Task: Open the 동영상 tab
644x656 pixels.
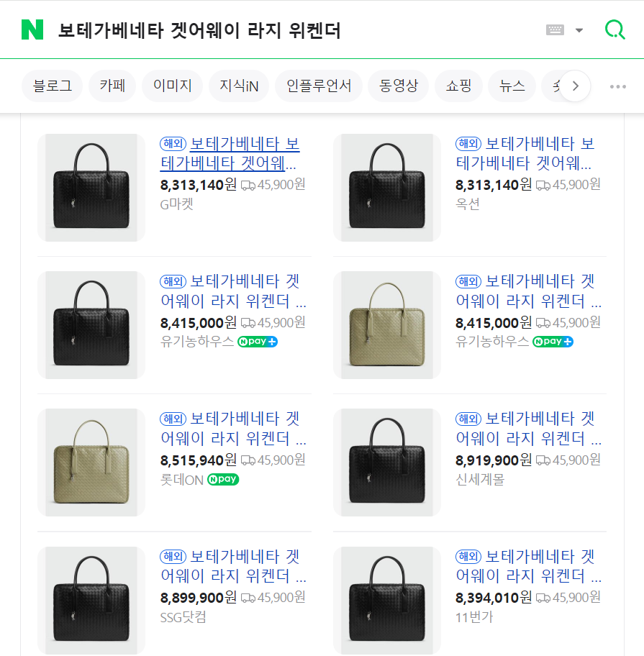Action: (x=398, y=86)
